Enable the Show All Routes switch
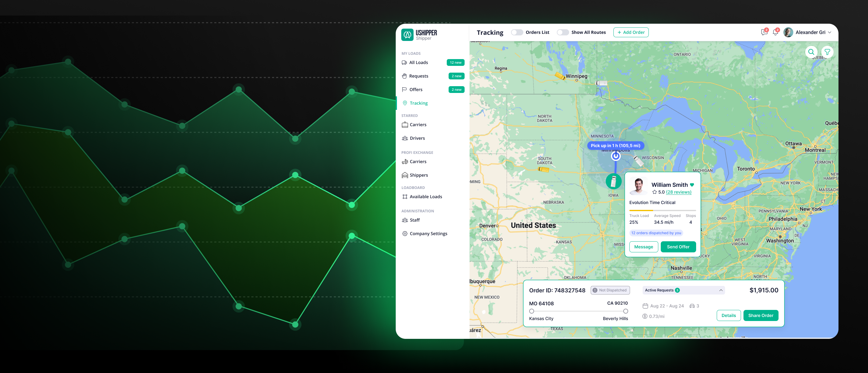868x373 pixels. [562, 32]
